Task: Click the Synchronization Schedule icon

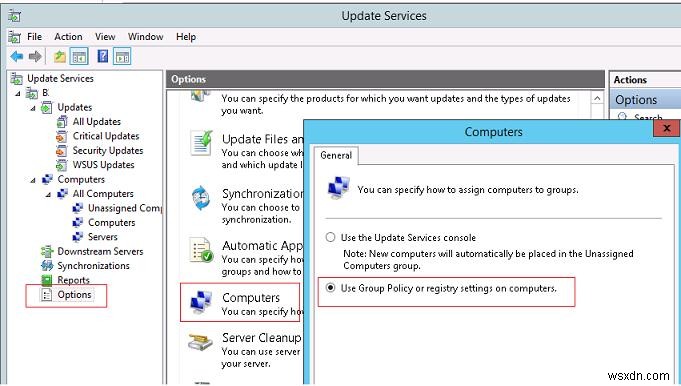Action: [x=201, y=198]
